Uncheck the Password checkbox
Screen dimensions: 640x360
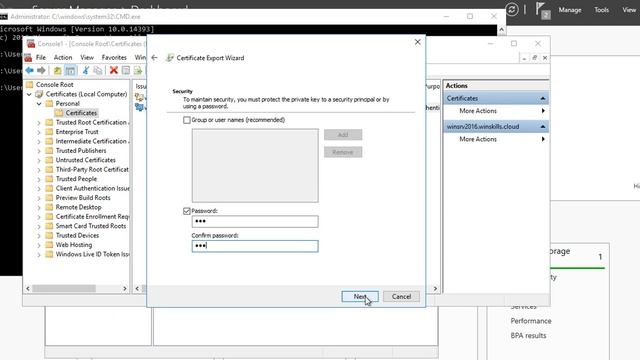(x=187, y=211)
